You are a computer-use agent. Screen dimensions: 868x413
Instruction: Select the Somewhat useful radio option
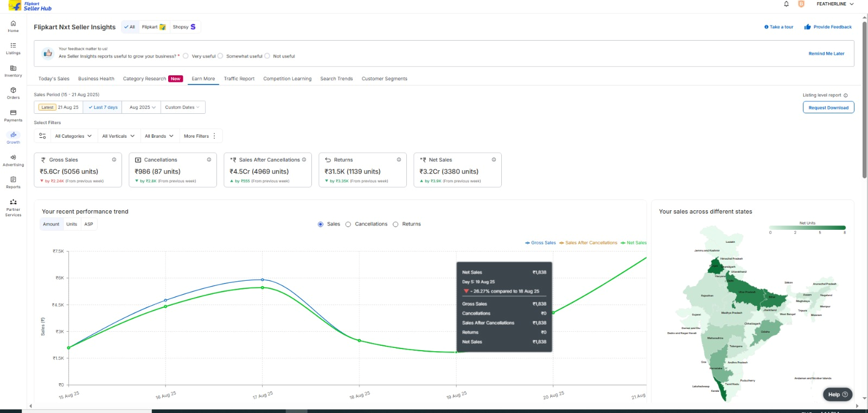point(220,56)
